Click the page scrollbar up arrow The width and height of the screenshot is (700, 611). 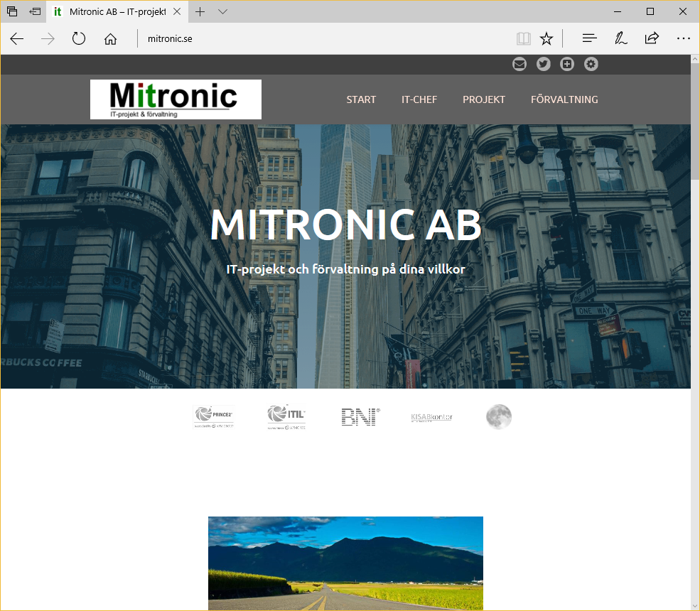(695, 59)
